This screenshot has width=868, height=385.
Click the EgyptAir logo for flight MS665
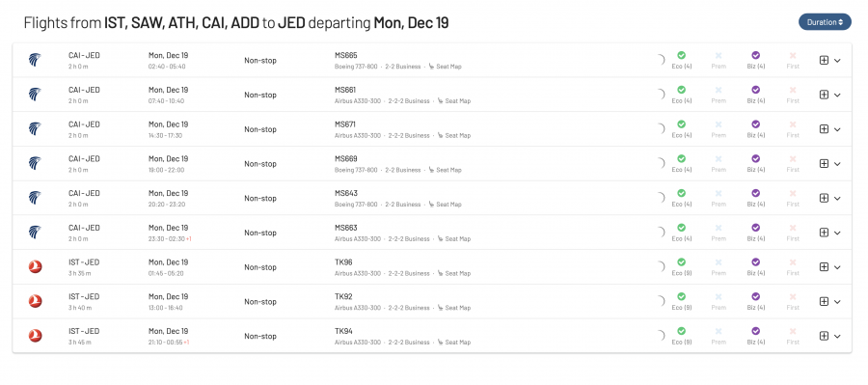point(35,60)
